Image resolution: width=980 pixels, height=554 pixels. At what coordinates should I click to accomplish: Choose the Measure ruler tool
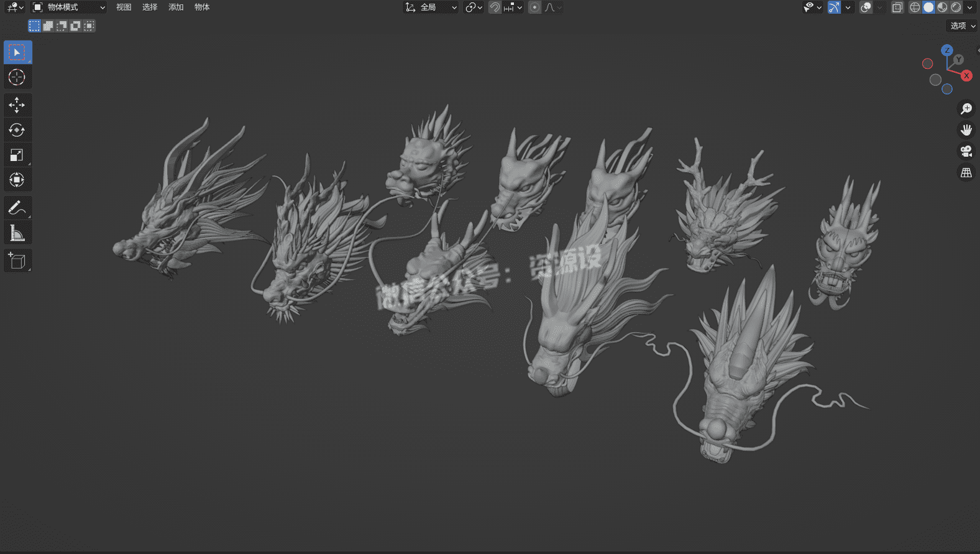17,233
